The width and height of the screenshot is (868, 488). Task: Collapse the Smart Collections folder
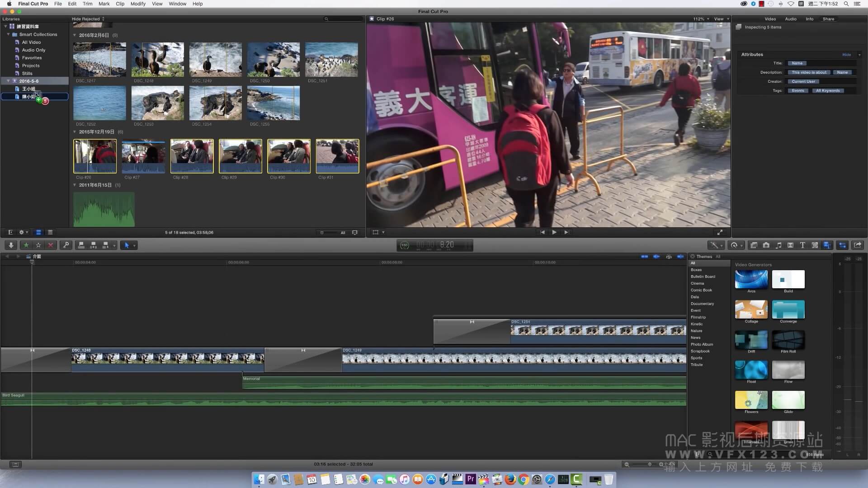tap(8, 34)
